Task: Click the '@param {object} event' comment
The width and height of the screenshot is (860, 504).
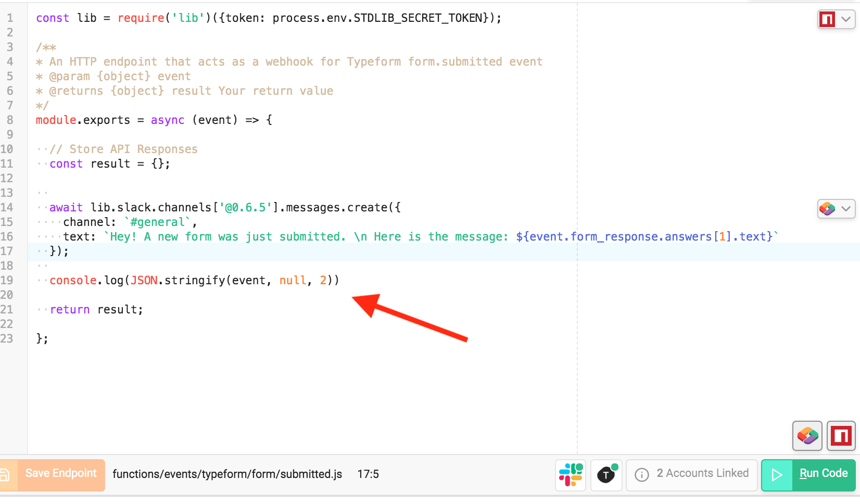Action: (120, 76)
